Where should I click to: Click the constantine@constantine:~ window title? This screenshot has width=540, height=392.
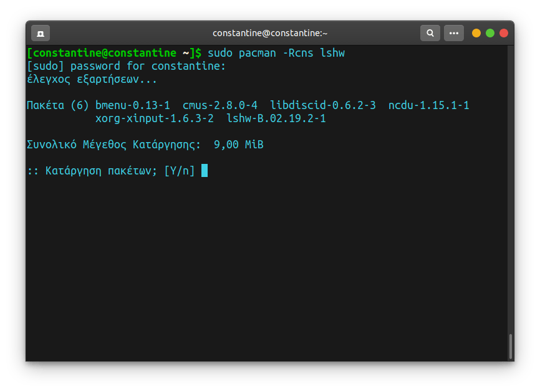point(269,33)
